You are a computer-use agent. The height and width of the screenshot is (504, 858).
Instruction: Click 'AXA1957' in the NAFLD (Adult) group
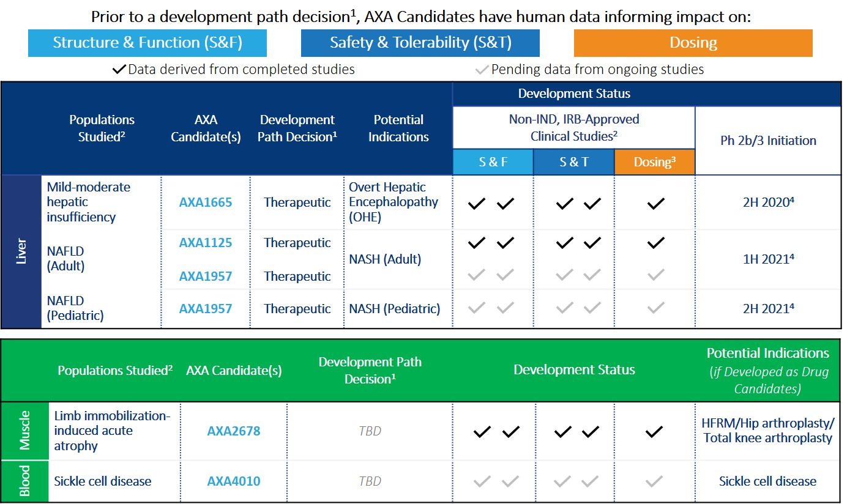(x=206, y=276)
